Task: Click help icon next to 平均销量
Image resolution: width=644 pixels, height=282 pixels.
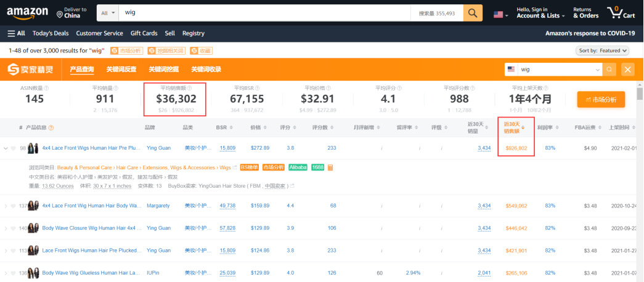Action: point(116,88)
